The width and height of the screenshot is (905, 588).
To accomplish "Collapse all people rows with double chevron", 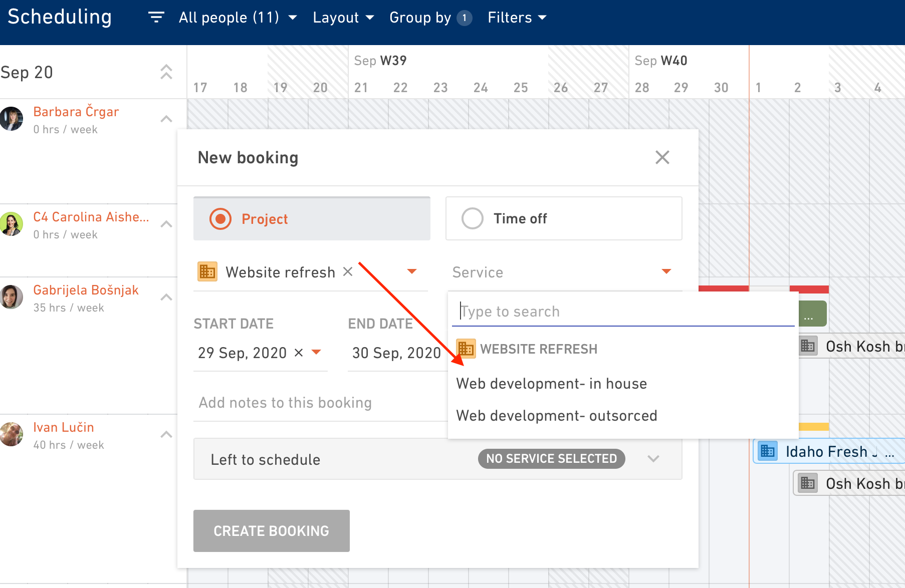I will coord(166,72).
